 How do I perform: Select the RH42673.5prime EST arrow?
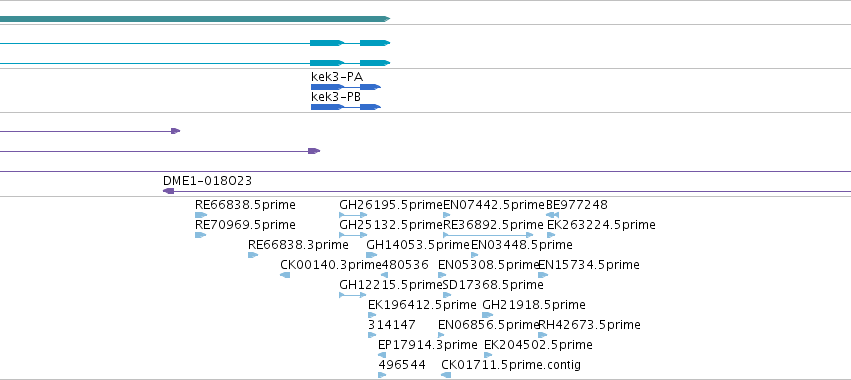point(543,335)
